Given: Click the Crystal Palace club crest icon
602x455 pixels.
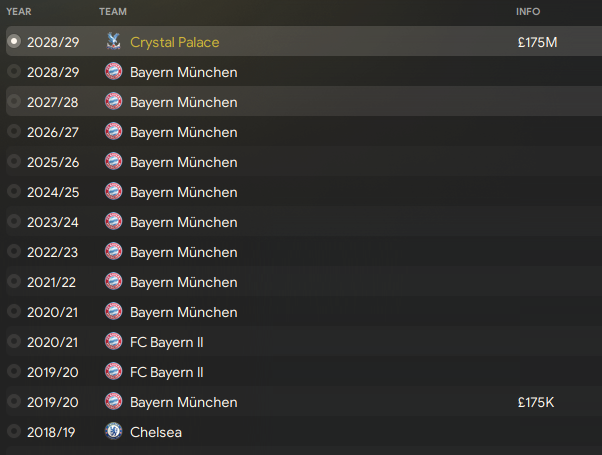Looking at the screenshot, I should coord(113,41).
